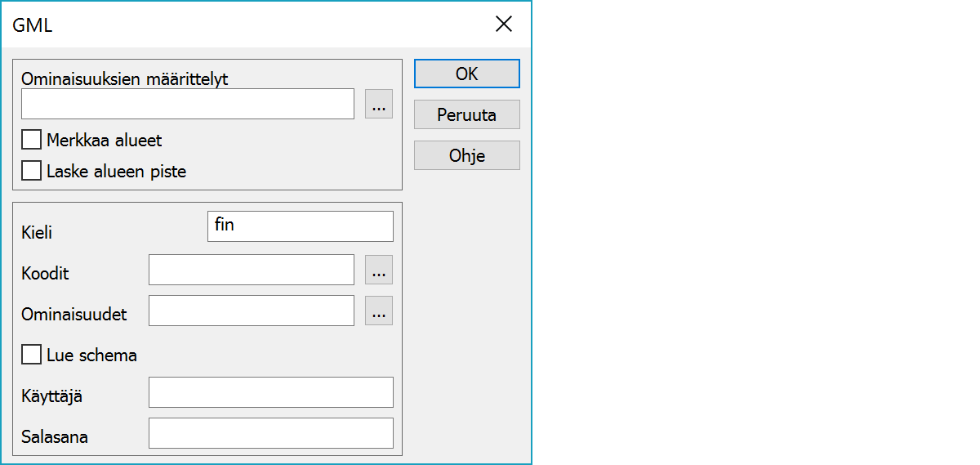
Task: Select the Ominaisuudet input field
Action: pyautogui.click(x=252, y=311)
